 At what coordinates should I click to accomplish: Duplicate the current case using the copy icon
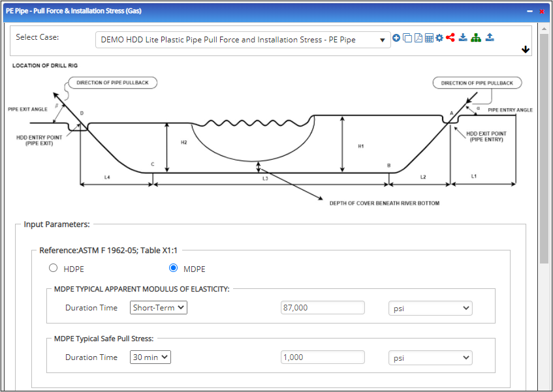407,37
